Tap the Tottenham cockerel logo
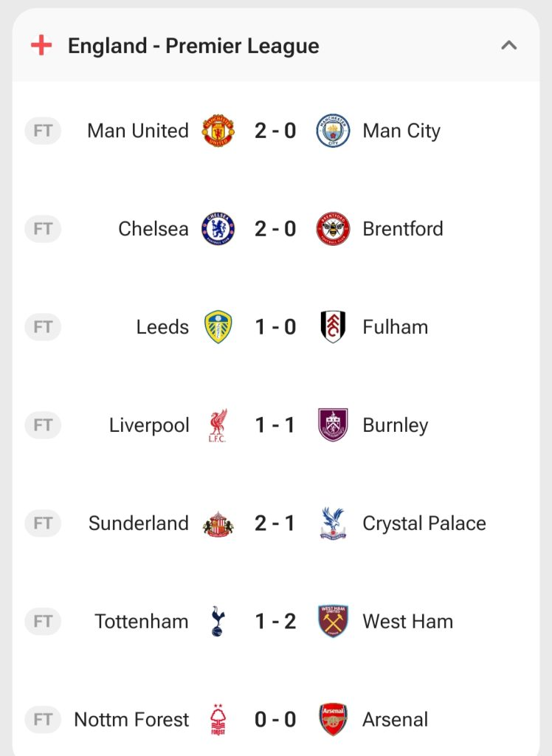Image resolution: width=552 pixels, height=756 pixels. click(x=218, y=622)
